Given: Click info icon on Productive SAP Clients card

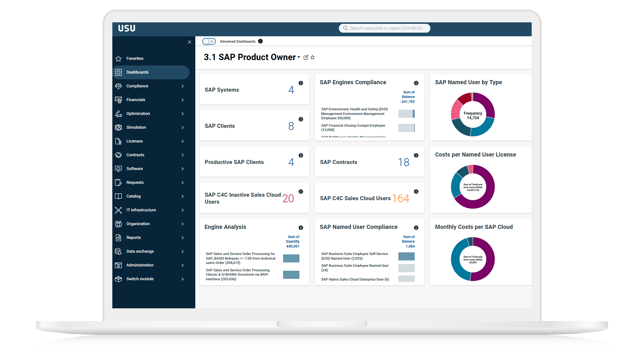Looking at the screenshot, I should [x=301, y=156].
